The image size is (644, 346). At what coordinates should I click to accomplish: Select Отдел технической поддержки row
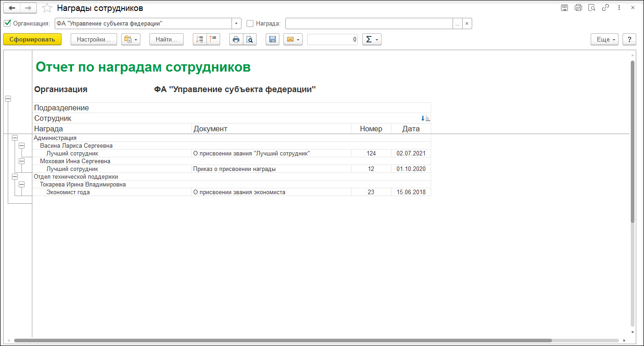click(232, 176)
